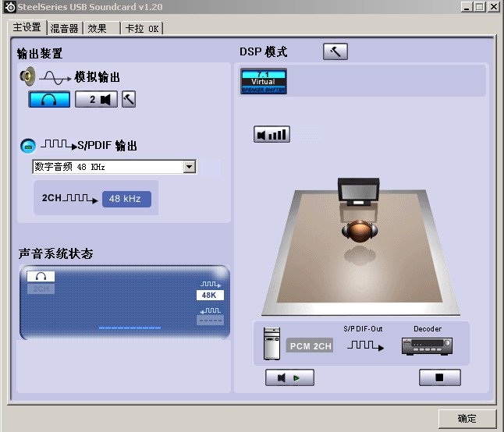Minimize the SteelSeries USB Soundcard window

pos(467,7)
